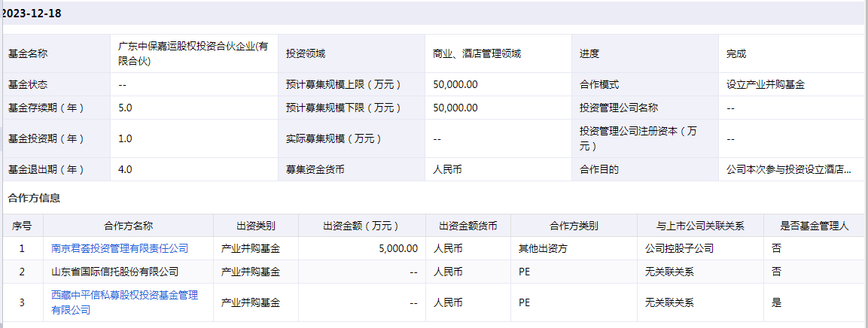868x328 pixels.
Task: Select the 设立产业并购基金 cooperation mode value
Action: click(x=765, y=84)
